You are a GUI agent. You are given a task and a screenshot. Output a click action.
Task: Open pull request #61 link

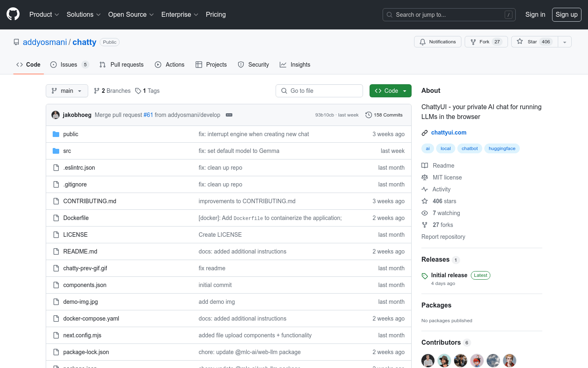pos(148,115)
